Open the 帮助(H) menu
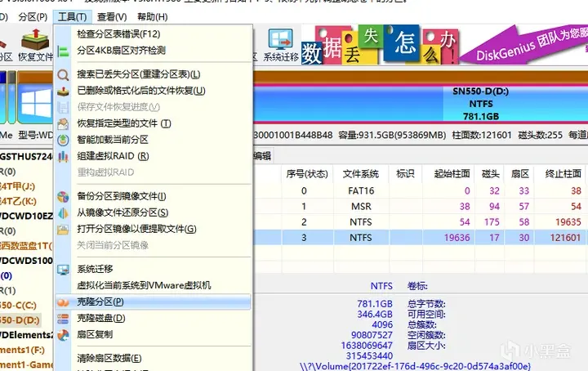588x371 pixels. click(x=152, y=17)
